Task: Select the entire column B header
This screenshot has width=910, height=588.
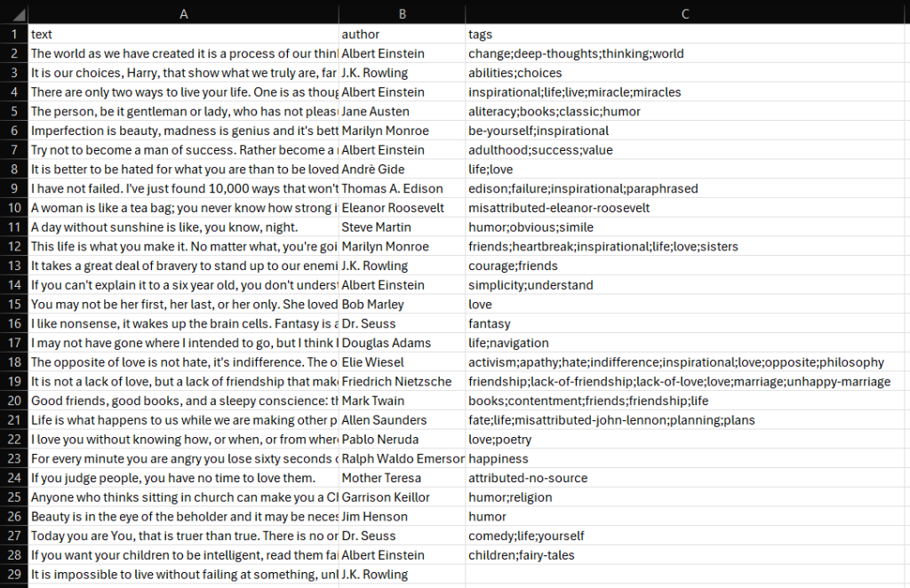Action: [402, 13]
